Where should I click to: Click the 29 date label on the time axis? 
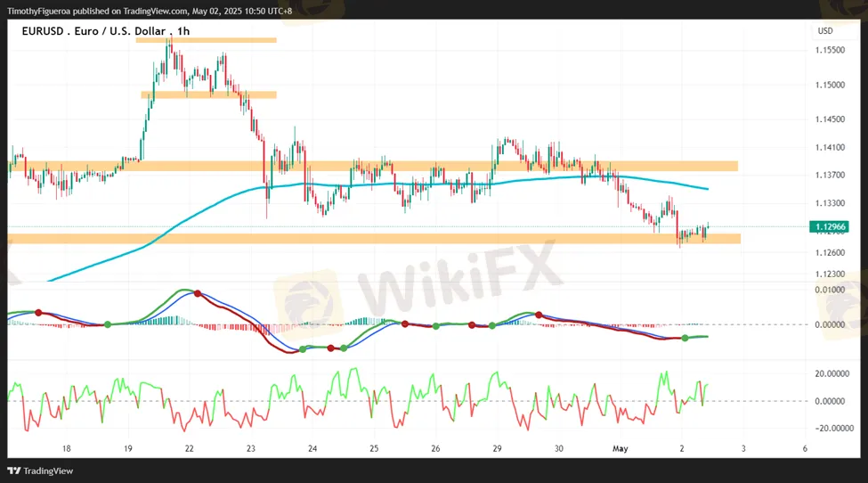[498, 449]
